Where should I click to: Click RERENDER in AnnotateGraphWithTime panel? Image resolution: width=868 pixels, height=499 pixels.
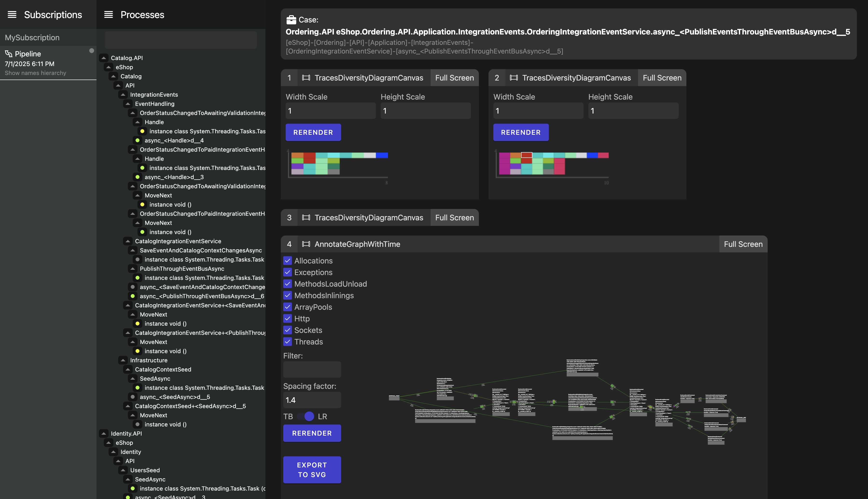click(x=312, y=433)
